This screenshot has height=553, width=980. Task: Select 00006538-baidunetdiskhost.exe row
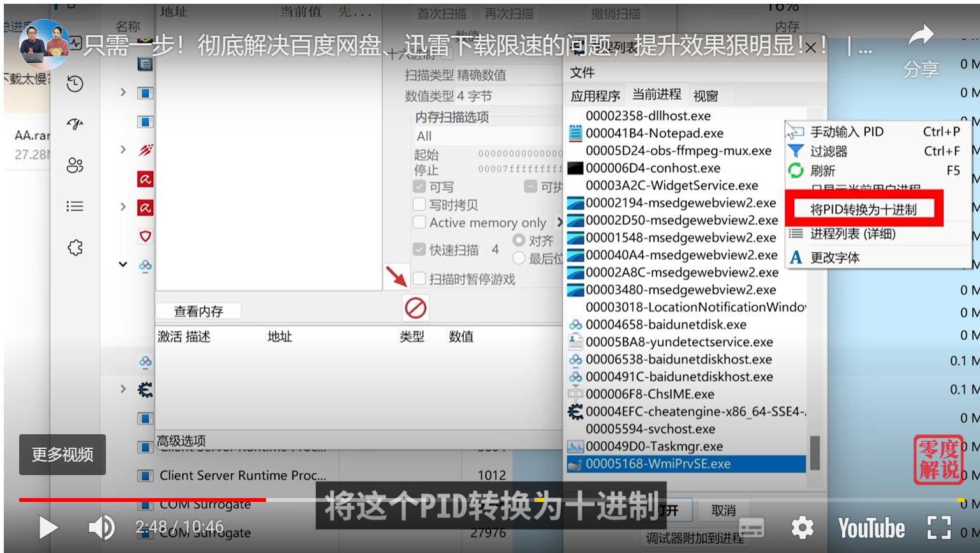(686, 360)
